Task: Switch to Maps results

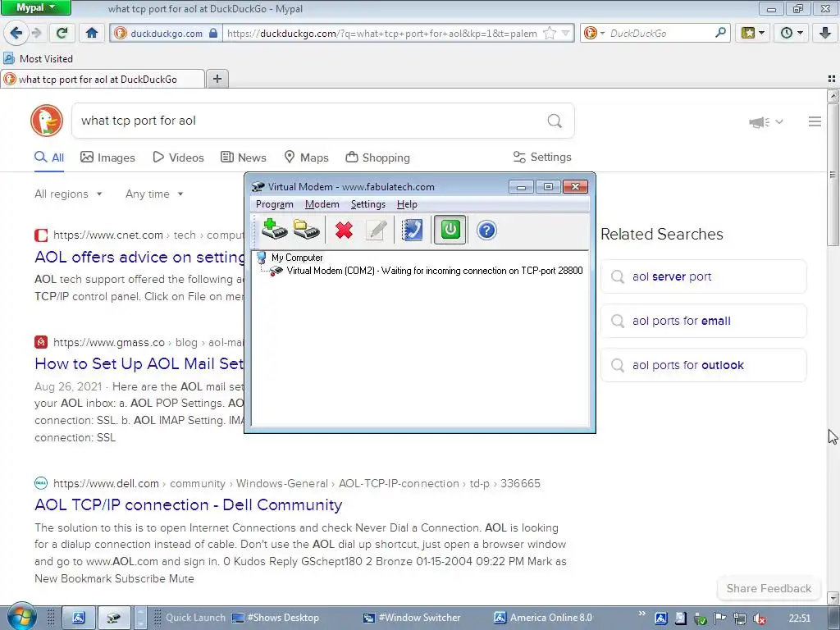Action: [306, 157]
